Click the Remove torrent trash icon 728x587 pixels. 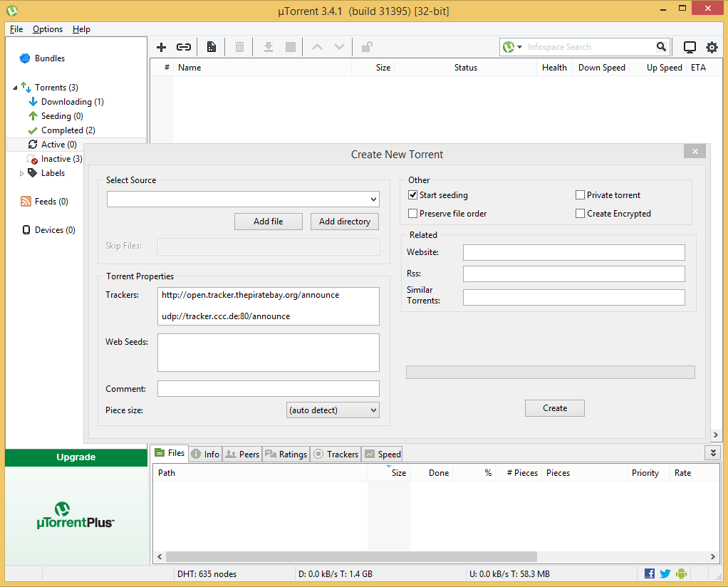[239, 47]
